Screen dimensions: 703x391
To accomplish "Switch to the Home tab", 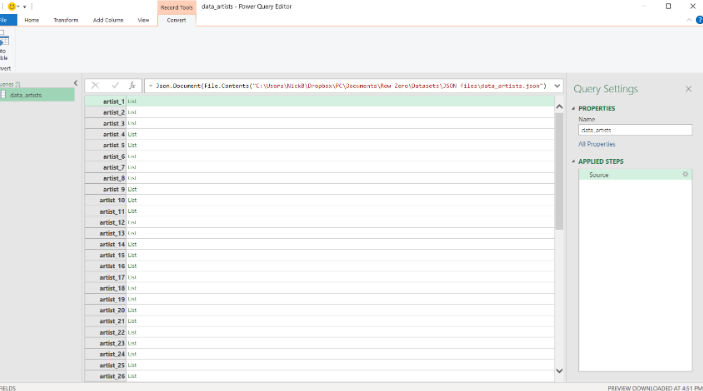I will point(32,20).
